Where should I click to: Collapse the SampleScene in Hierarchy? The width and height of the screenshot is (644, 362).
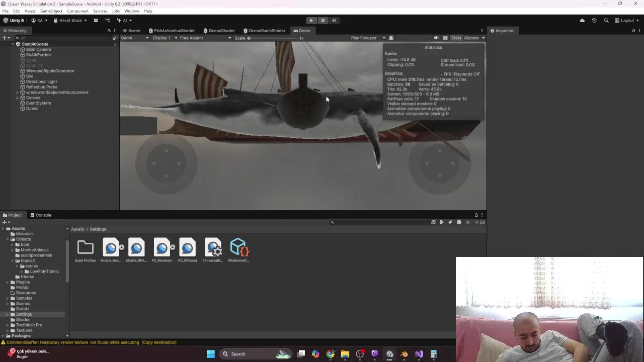pos(13,44)
